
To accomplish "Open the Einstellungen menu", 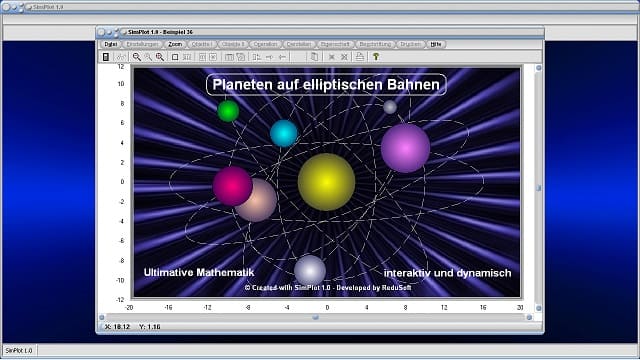I will point(142,44).
